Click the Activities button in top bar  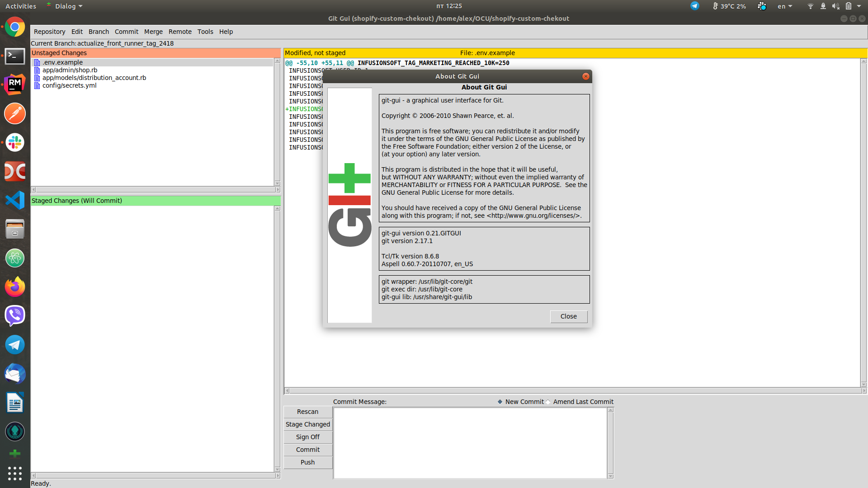[21, 6]
